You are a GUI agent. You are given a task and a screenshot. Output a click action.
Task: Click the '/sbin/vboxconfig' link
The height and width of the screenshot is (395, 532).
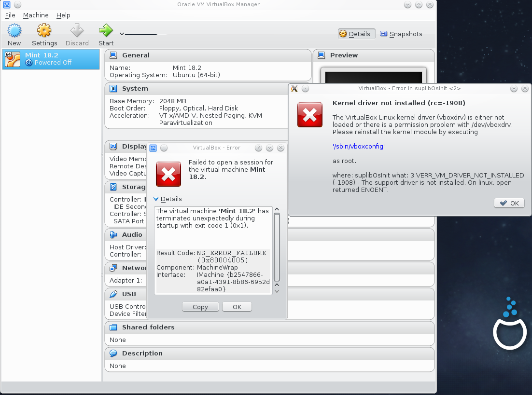click(x=359, y=147)
